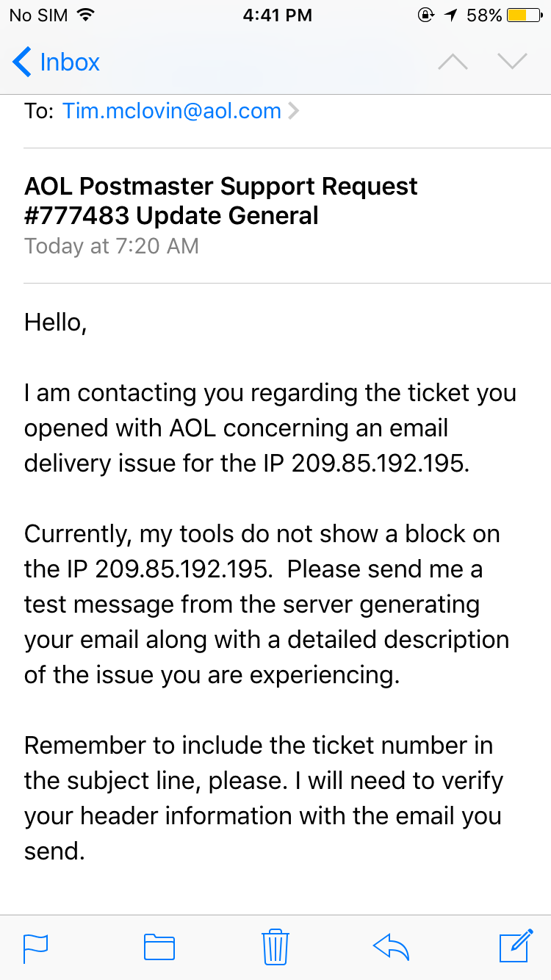Select the AOL Postmaster Support Request subject

[x=220, y=201]
